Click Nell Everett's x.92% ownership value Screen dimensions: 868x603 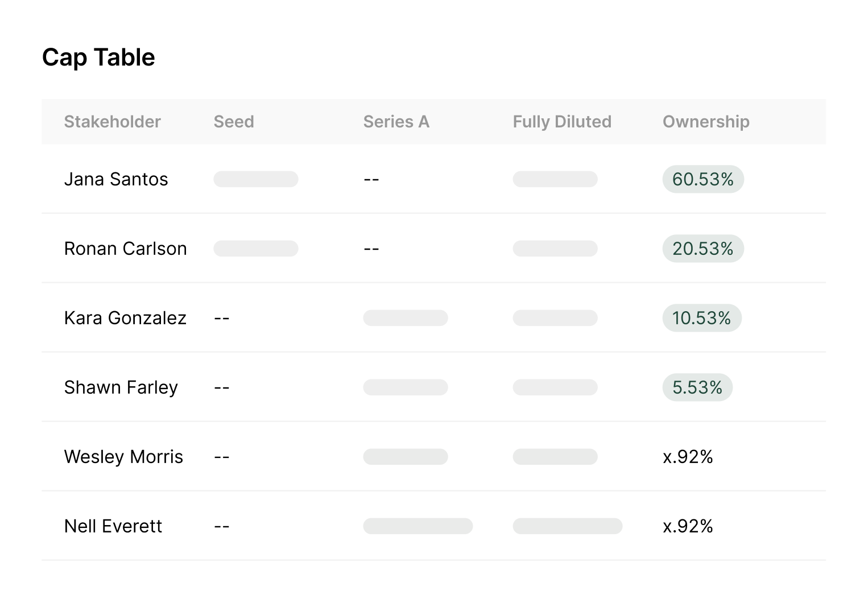coord(688,526)
